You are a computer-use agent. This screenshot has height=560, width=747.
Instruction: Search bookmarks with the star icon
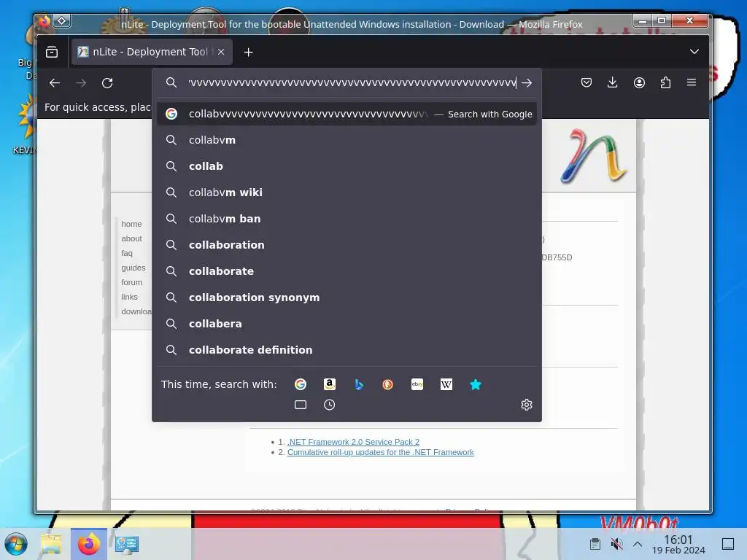[x=476, y=384]
